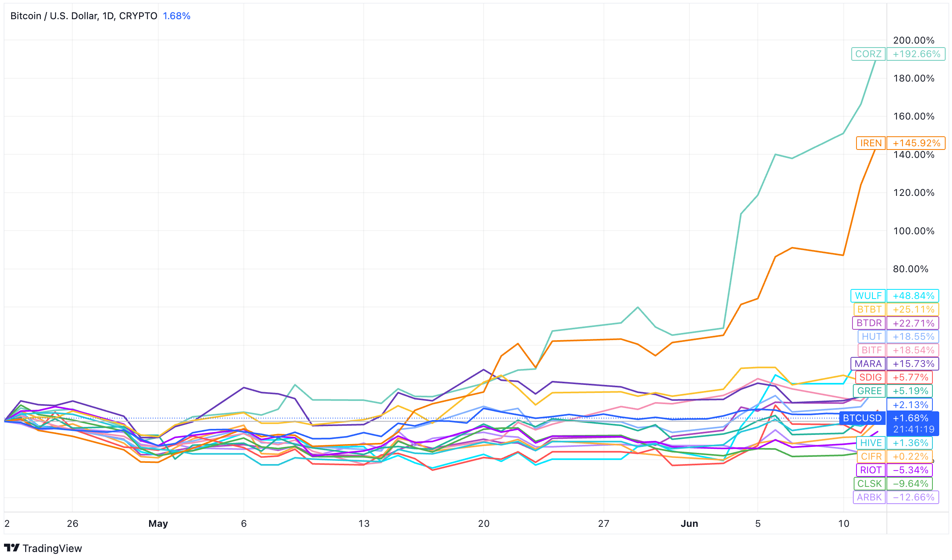The image size is (952, 560).
Task: Click the Jun label on time axis
Action: 689,524
